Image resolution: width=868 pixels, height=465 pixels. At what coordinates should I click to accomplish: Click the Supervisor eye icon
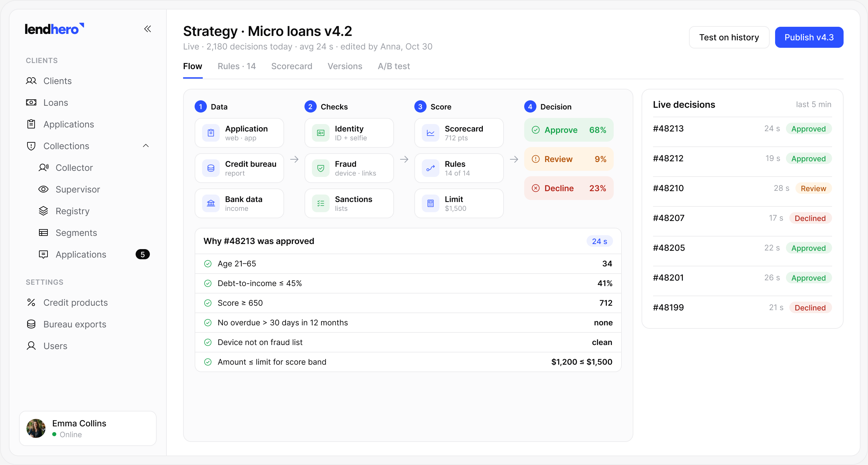point(43,189)
